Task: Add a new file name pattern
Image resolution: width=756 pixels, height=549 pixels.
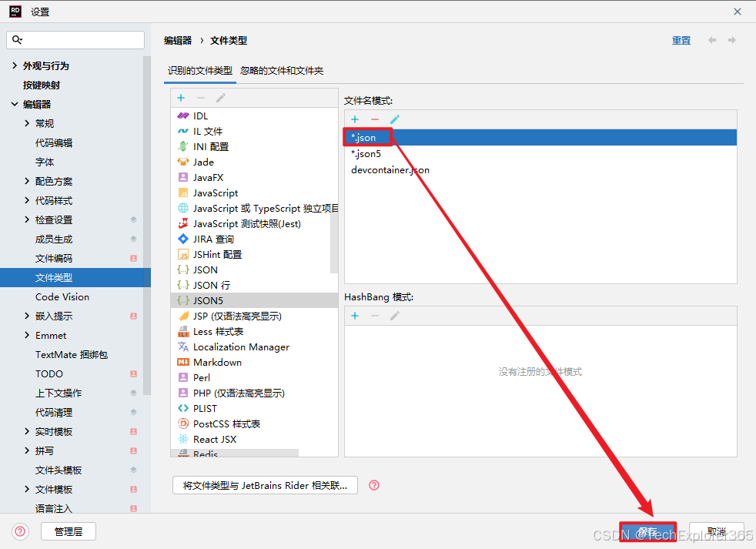Action: (x=355, y=119)
